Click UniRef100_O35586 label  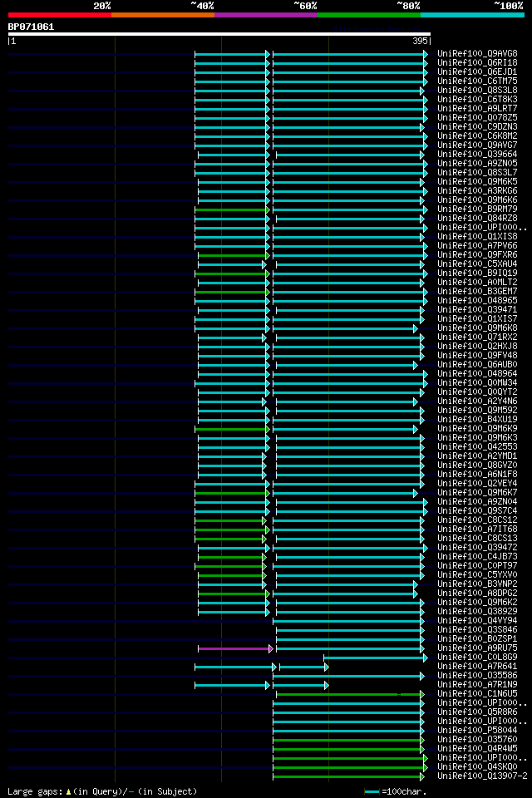point(477,677)
